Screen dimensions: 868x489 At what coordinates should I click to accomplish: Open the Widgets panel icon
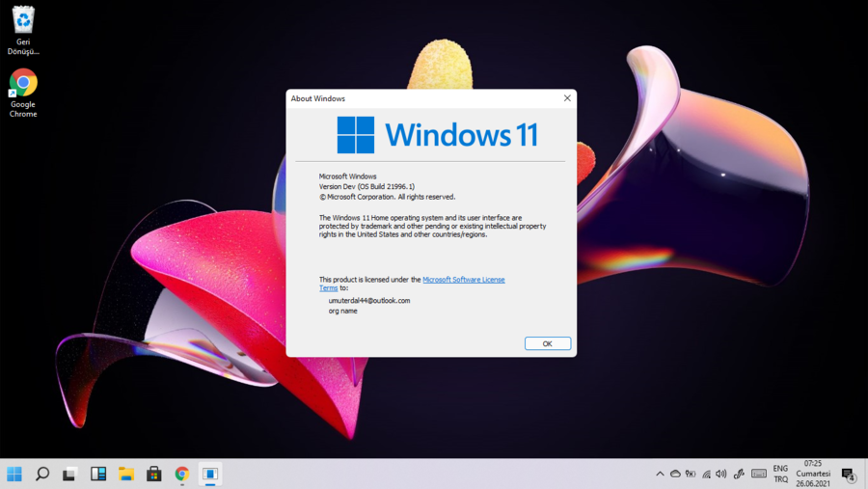98,474
